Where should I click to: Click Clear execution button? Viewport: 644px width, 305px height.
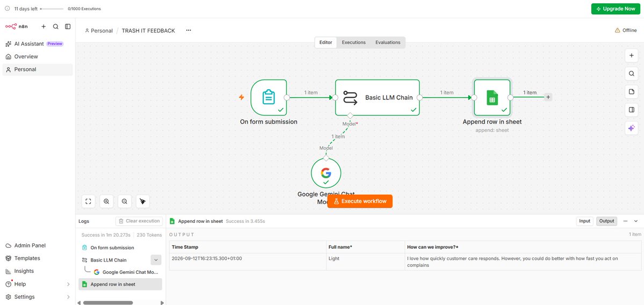click(139, 221)
